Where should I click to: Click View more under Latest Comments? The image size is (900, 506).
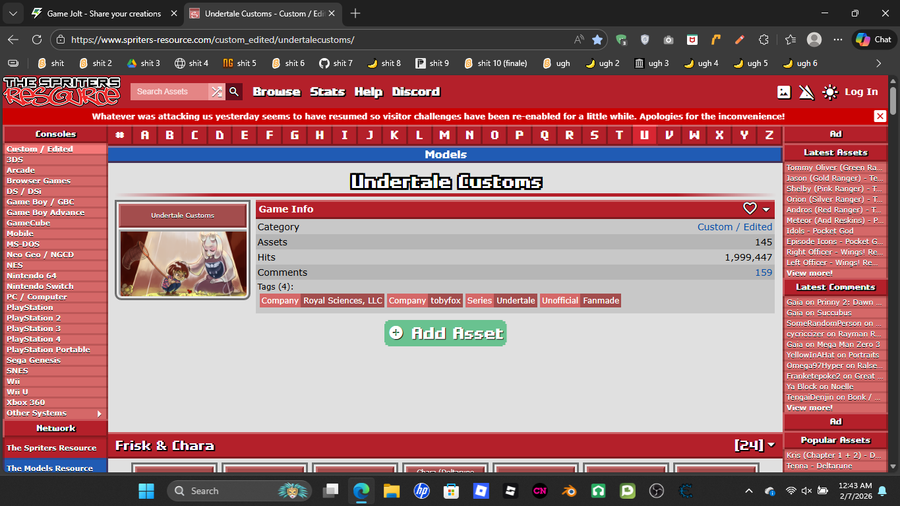coord(809,407)
